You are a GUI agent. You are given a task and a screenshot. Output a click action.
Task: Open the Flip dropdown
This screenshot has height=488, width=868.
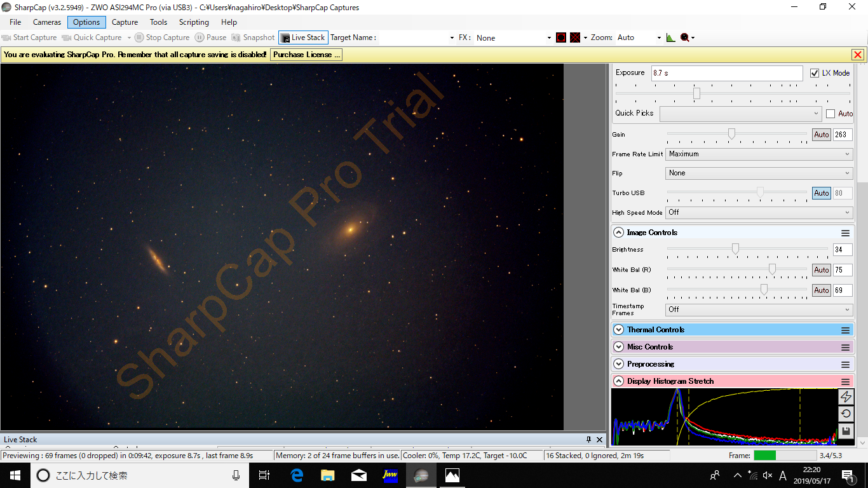point(759,173)
